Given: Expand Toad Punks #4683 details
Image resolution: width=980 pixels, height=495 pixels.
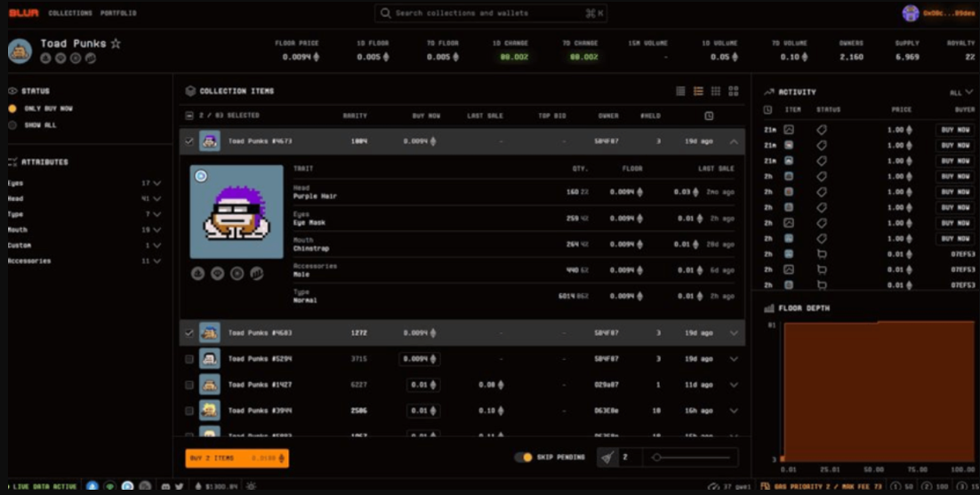Looking at the screenshot, I should click(x=734, y=333).
